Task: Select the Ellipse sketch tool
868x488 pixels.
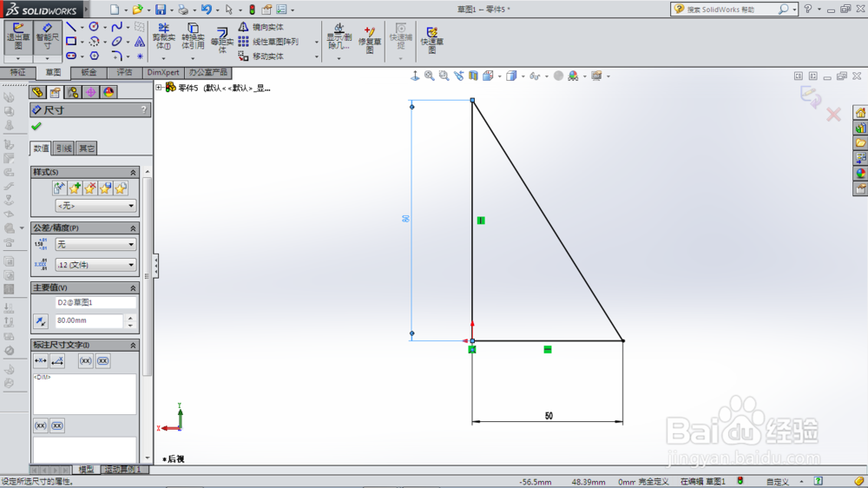Action: coord(117,41)
